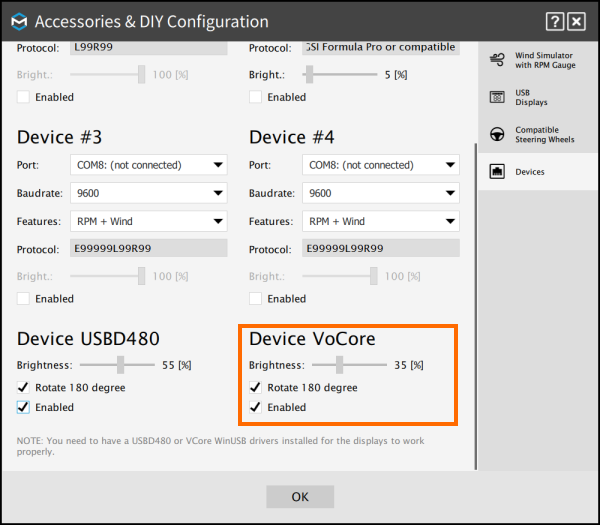The width and height of the screenshot is (600, 525).
Task: Open Compatible Steering Wheels section
Action: 538,134
